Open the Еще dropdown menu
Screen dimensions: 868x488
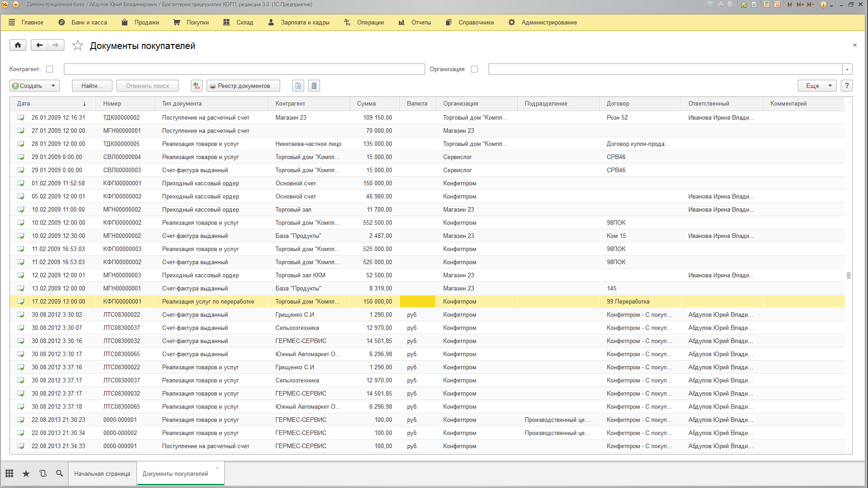click(x=817, y=86)
